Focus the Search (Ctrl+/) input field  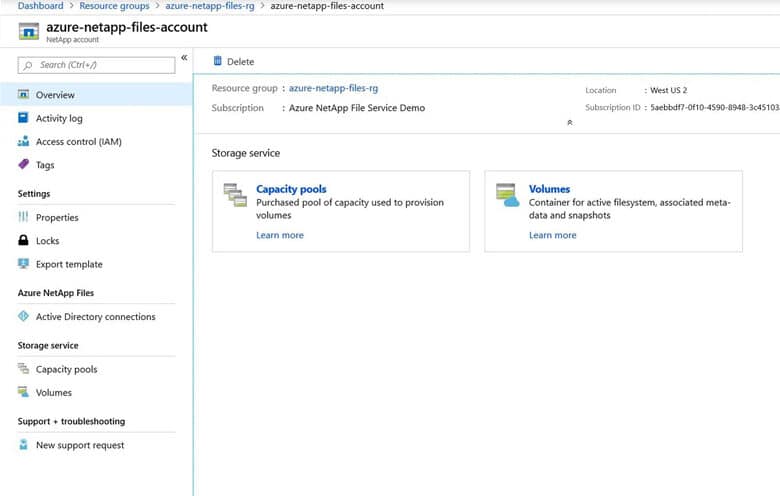click(97, 65)
